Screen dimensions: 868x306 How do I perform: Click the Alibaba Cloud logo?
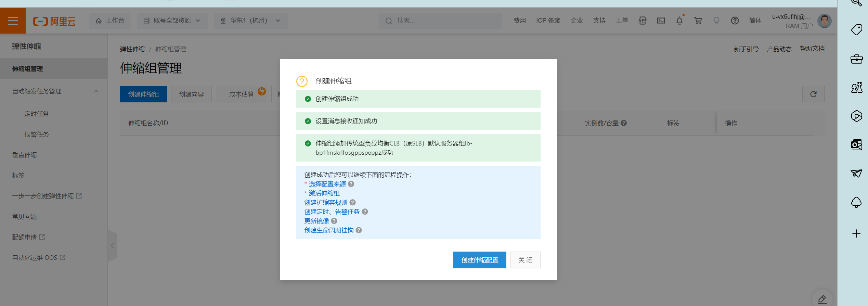pyautogui.click(x=54, y=21)
